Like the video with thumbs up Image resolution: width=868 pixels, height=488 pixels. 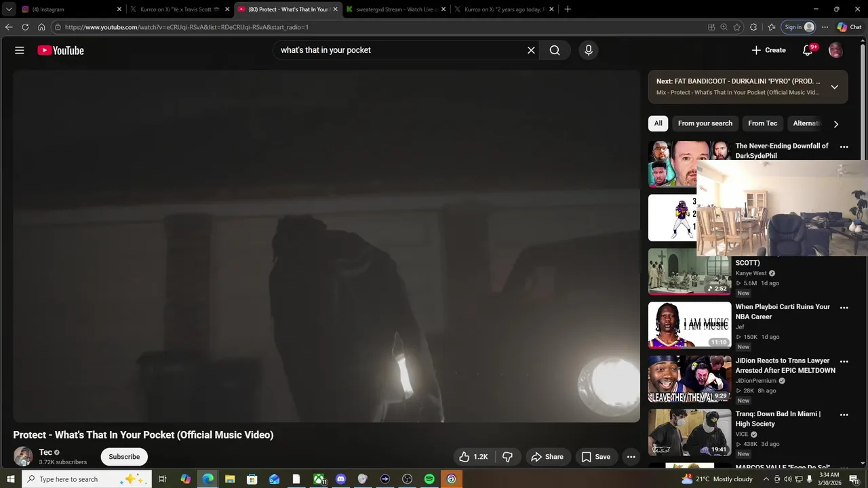tap(473, 457)
